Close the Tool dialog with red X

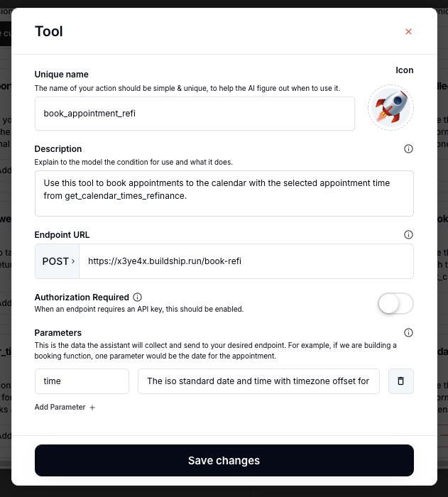coord(408,31)
